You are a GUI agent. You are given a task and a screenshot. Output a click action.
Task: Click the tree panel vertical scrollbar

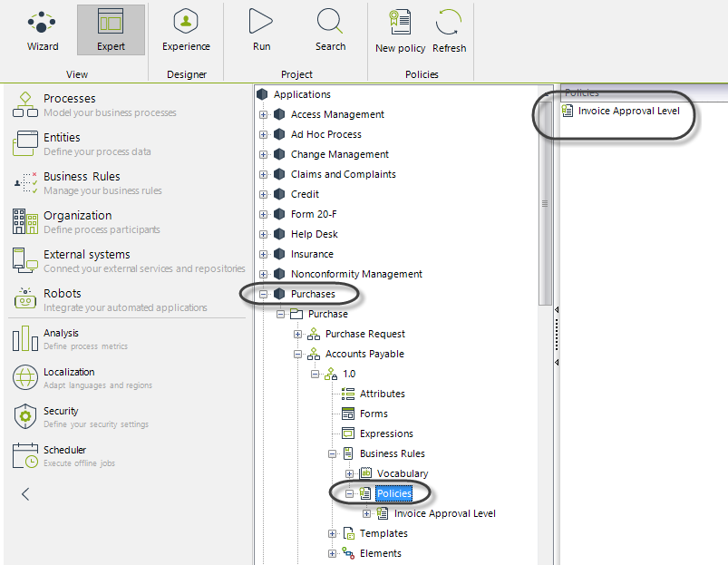coord(545,203)
